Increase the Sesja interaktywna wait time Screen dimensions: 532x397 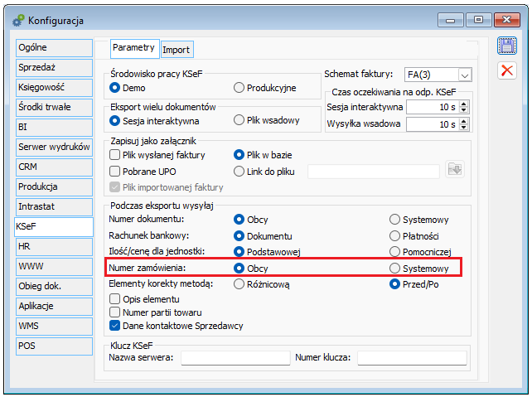(x=463, y=103)
